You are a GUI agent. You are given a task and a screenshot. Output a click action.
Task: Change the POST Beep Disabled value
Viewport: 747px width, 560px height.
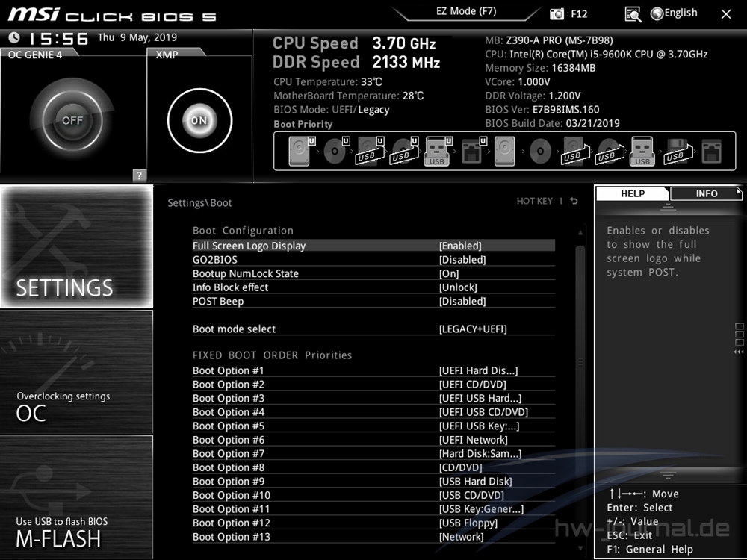click(462, 301)
